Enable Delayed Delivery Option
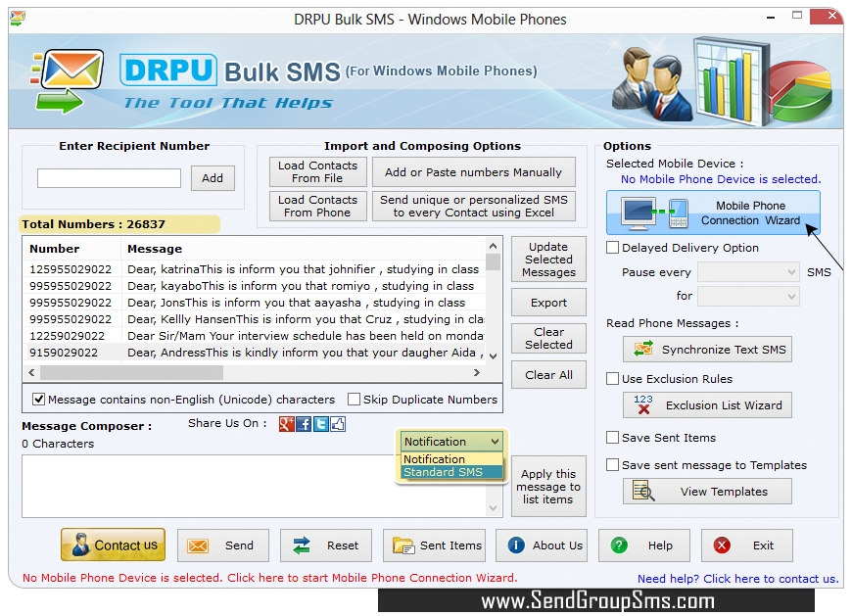 click(612, 248)
